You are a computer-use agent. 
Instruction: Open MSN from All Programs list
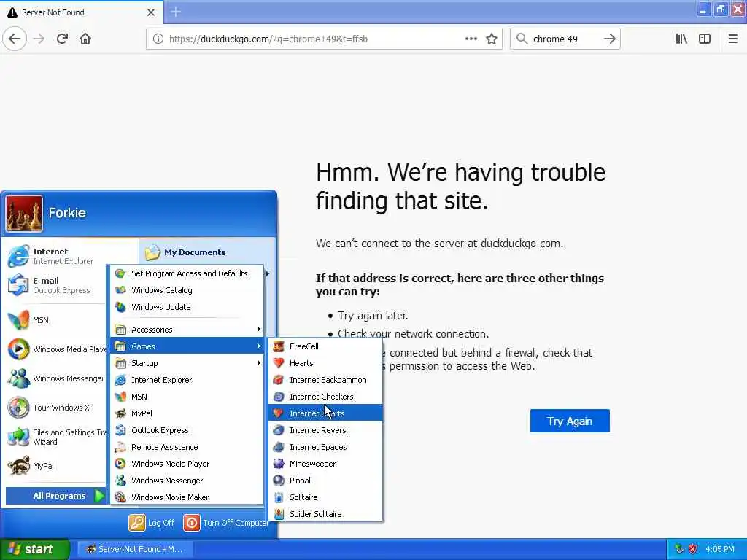[187, 396]
